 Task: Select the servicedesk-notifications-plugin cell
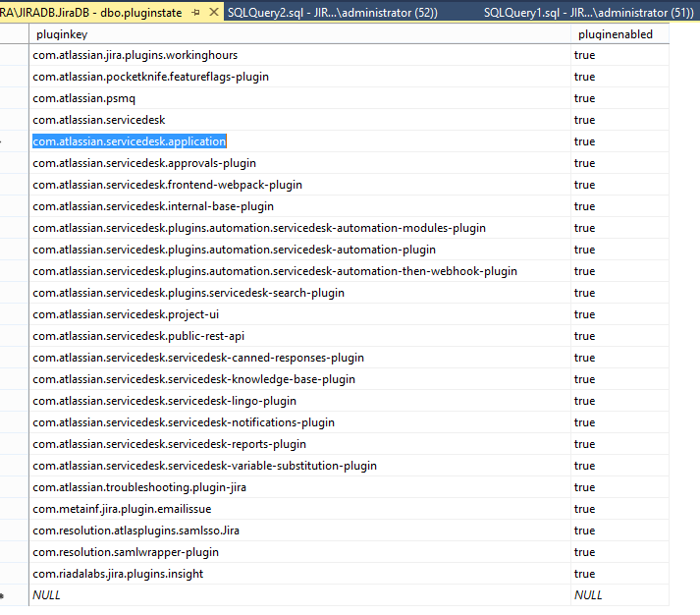click(x=300, y=422)
